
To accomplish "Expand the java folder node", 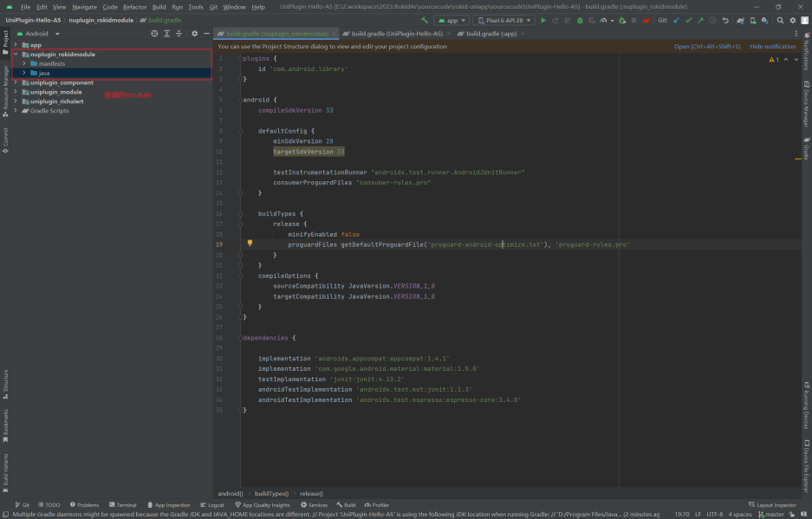I will click(x=24, y=73).
